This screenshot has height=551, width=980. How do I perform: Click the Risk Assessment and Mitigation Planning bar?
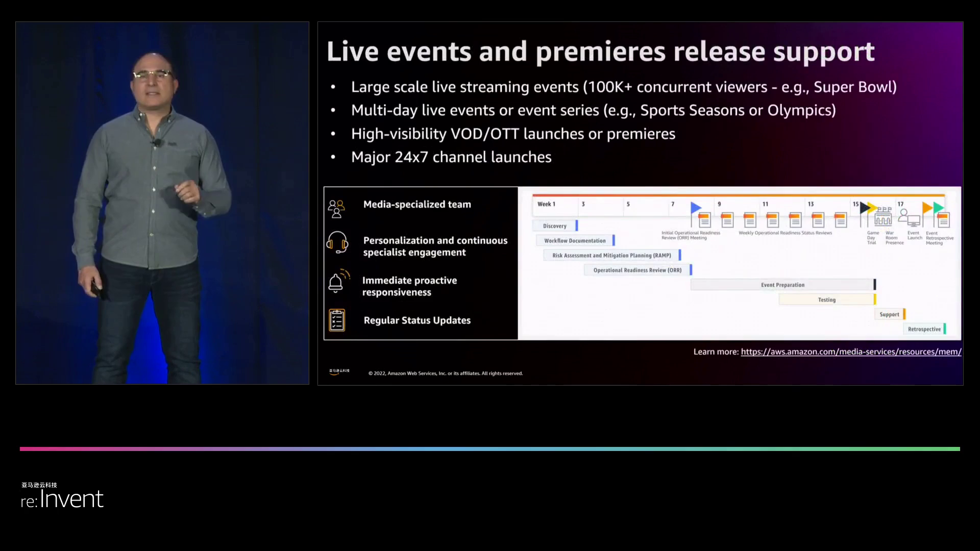611,255
